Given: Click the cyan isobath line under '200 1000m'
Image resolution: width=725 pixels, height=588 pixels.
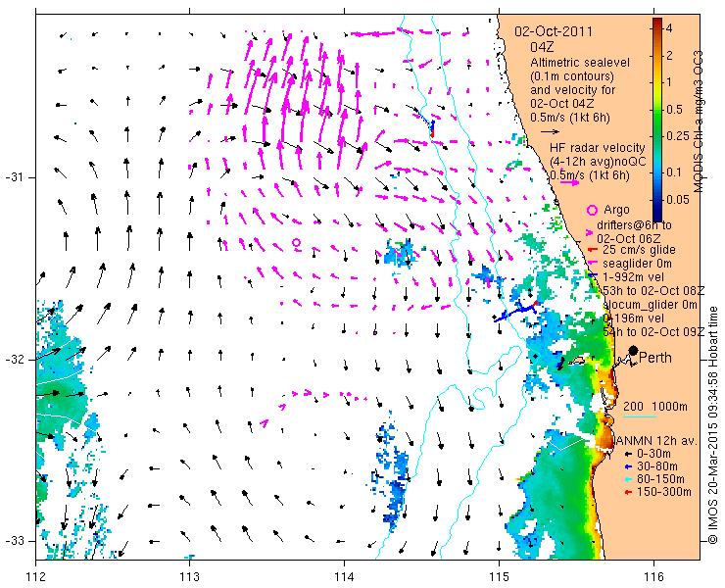Looking at the screenshot, I should pyautogui.click(x=640, y=417).
